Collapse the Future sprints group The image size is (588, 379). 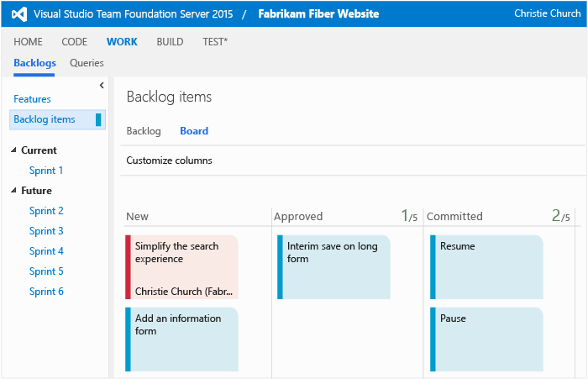13,191
